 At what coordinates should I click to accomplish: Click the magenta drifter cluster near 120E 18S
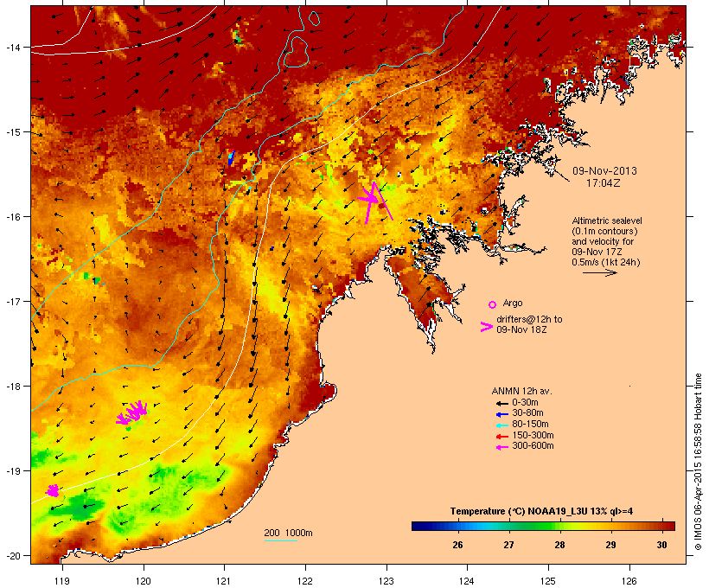pyautogui.click(x=132, y=412)
